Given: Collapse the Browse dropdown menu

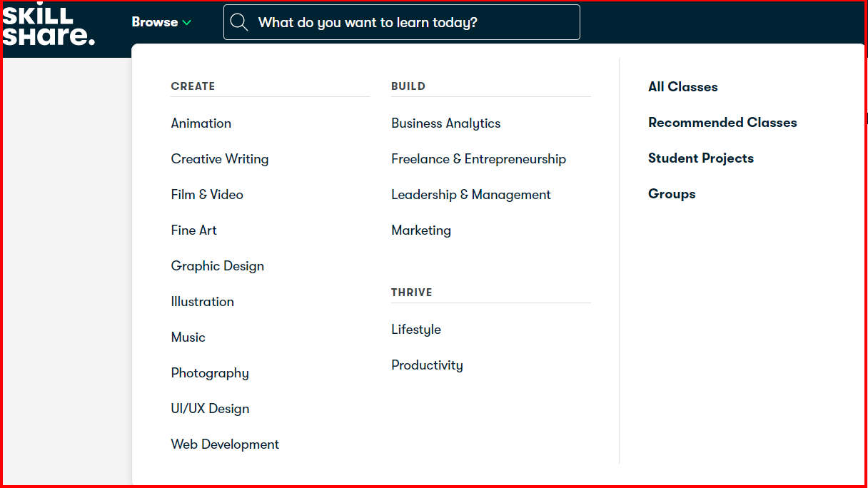Looking at the screenshot, I should [161, 22].
